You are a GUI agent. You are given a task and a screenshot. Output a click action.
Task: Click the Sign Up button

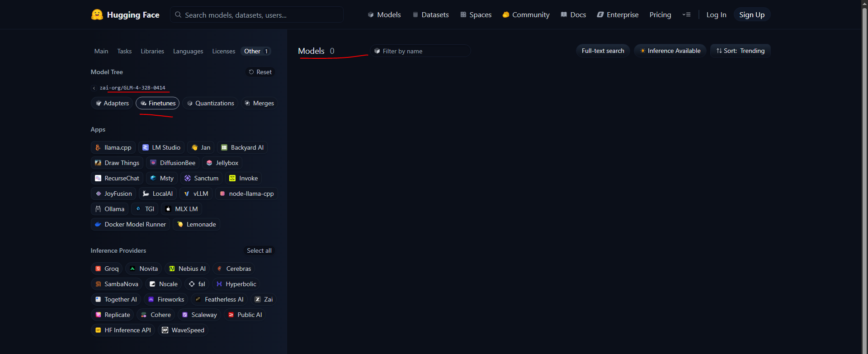pos(752,15)
